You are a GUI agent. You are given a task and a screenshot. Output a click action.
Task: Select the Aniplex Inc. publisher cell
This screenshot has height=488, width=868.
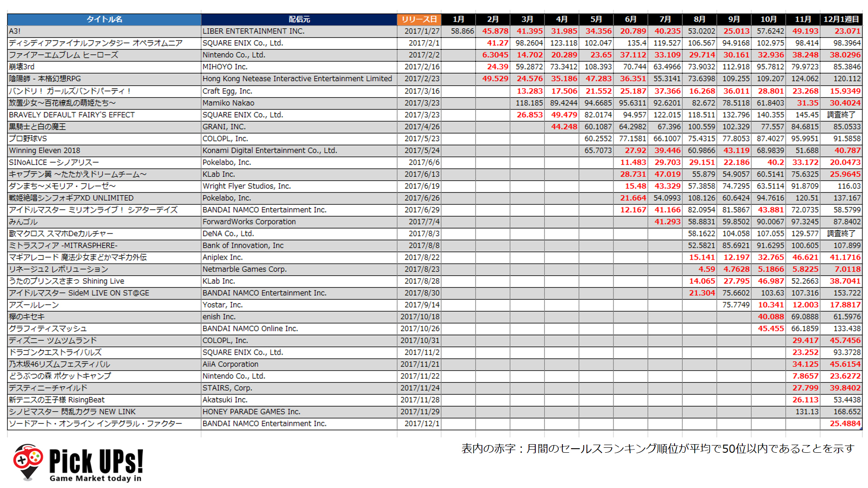[299, 257]
